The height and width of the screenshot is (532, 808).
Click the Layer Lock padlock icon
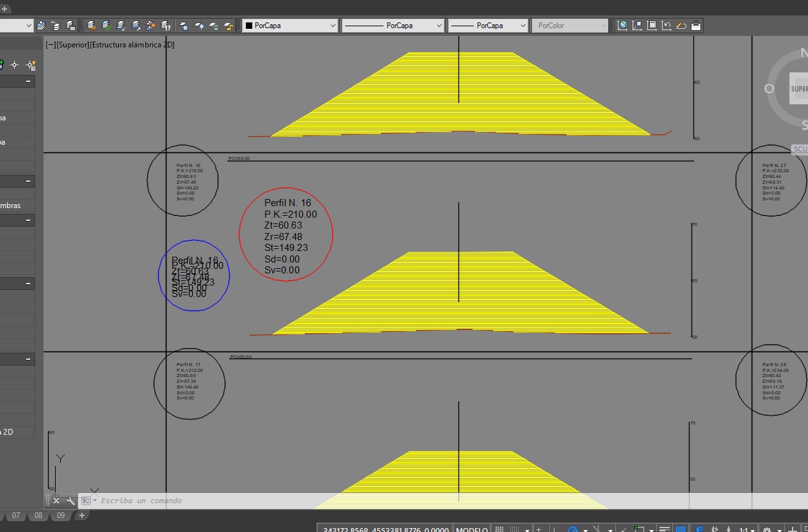click(214, 26)
